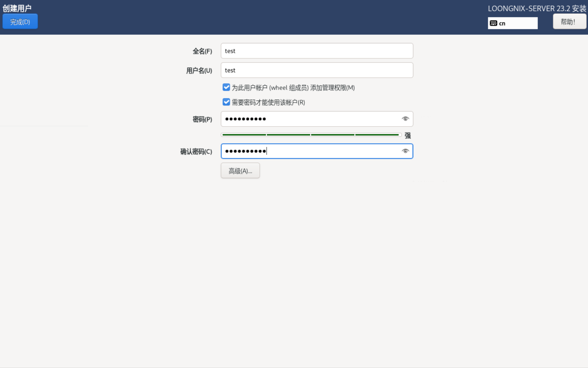Click inside the 密码(P) password field
Screen dimensions: 588x368
click(x=311, y=119)
